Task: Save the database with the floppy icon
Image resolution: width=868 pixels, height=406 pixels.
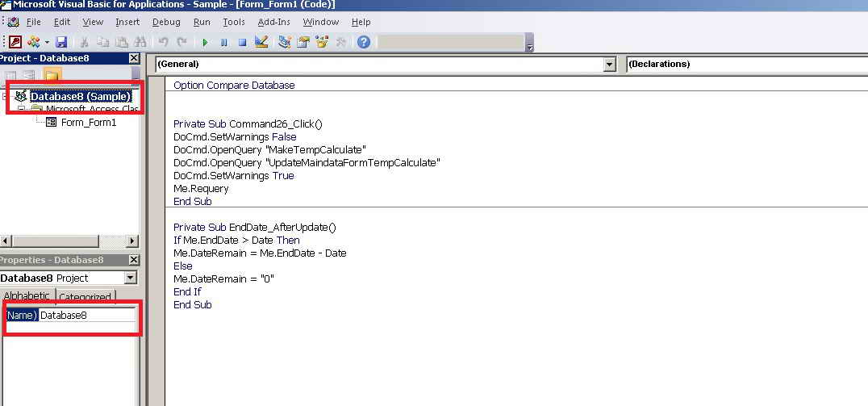Action: (x=61, y=42)
